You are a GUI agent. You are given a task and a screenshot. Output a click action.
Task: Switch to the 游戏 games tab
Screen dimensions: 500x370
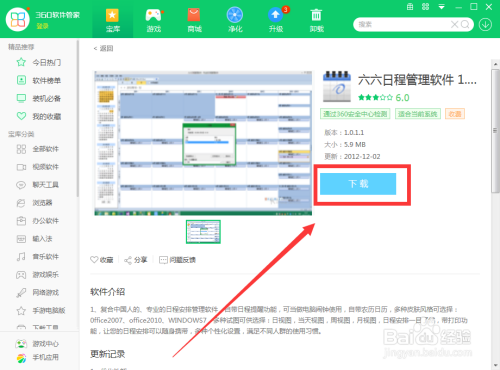tap(154, 20)
